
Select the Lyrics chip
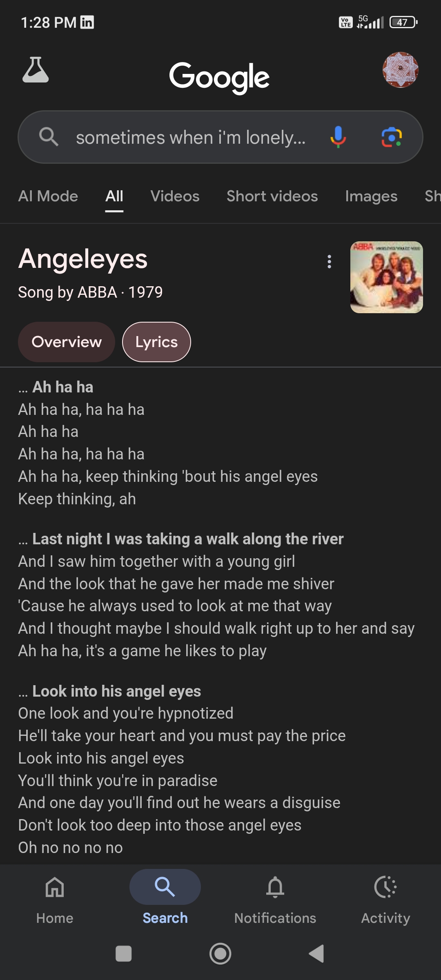156,342
